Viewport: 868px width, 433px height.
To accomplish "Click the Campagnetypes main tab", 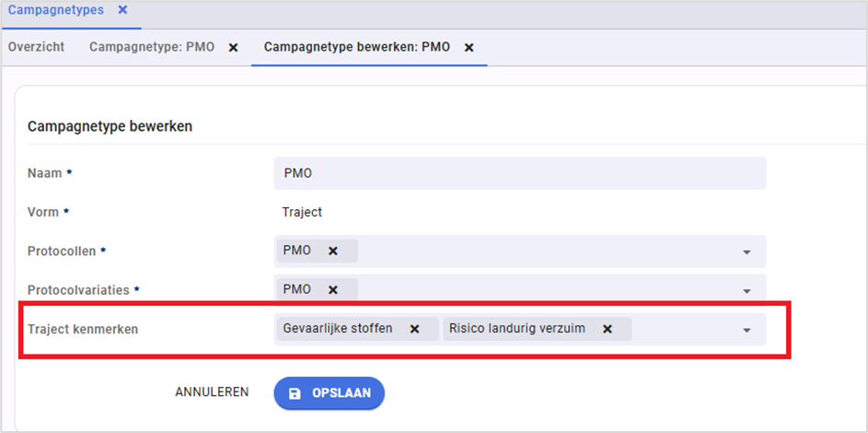I will tap(55, 9).
